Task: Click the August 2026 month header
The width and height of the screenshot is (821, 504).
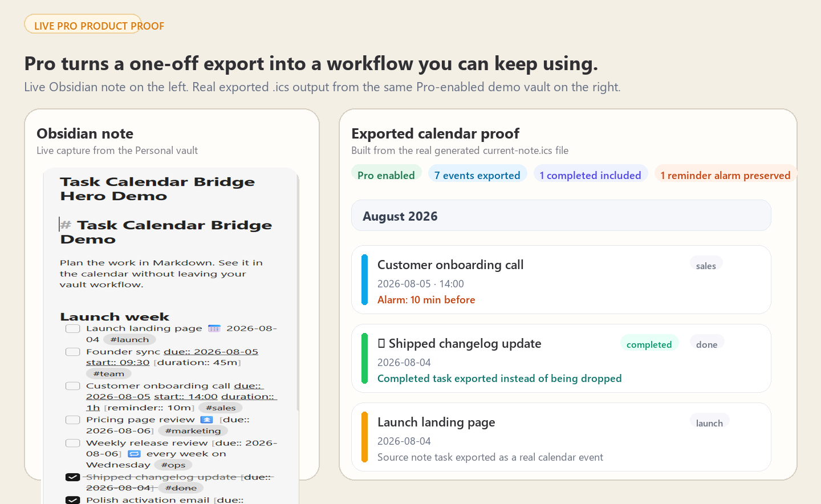Action: coord(561,216)
